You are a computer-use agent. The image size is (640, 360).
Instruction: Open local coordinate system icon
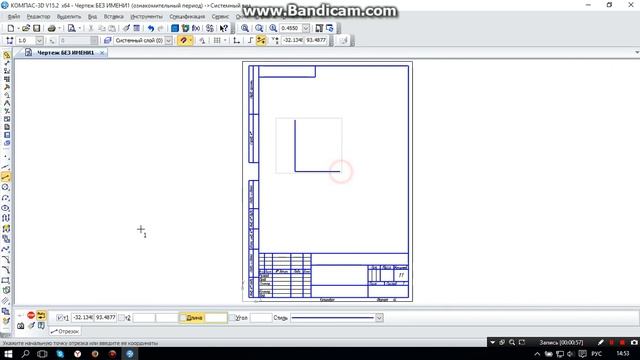point(236,40)
